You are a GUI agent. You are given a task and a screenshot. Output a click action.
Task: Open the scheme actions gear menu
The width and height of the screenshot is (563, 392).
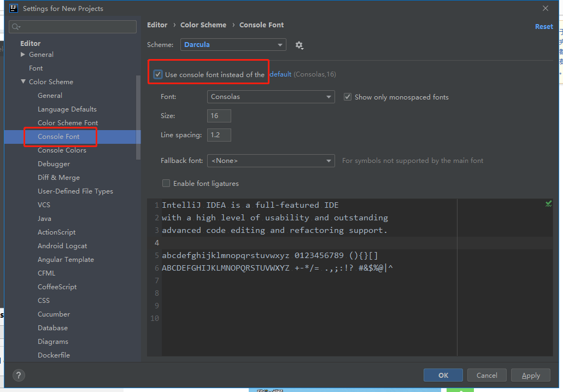299,45
